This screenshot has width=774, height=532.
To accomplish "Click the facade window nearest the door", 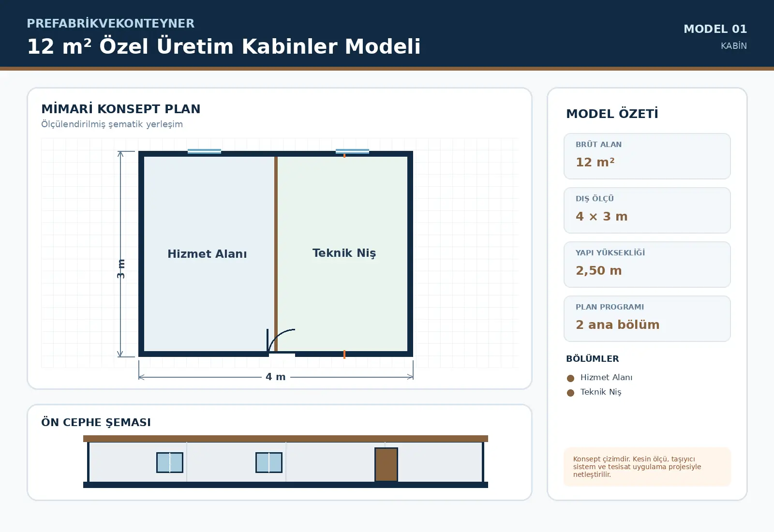I will tap(269, 462).
